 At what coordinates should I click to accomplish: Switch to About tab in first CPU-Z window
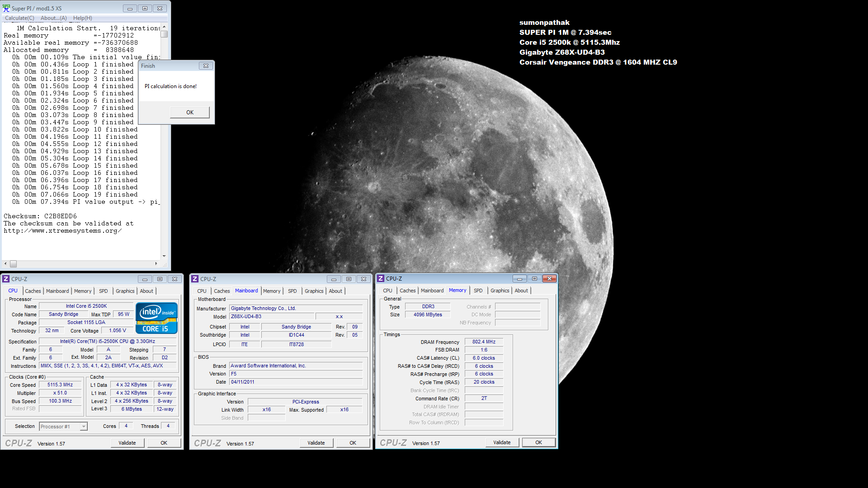coord(146,291)
